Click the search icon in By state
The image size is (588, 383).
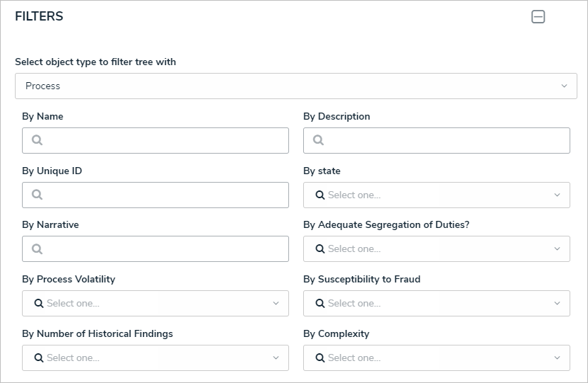pos(320,195)
